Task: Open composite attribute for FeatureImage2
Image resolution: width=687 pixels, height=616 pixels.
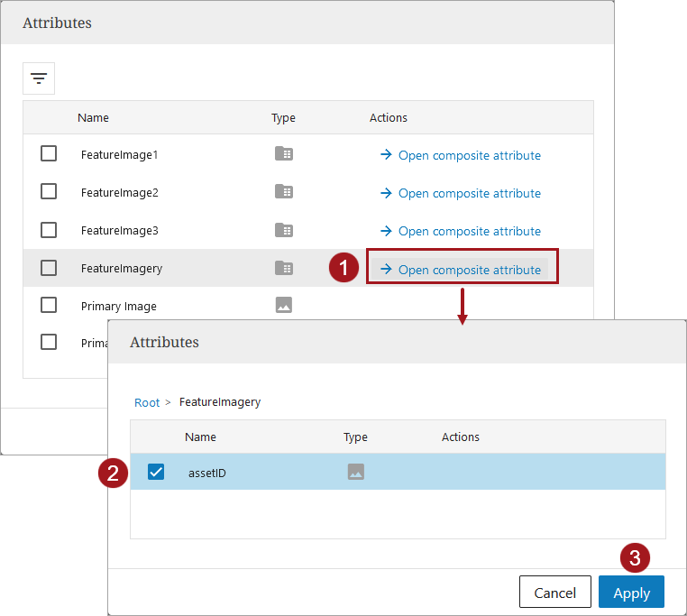Action: [x=461, y=193]
